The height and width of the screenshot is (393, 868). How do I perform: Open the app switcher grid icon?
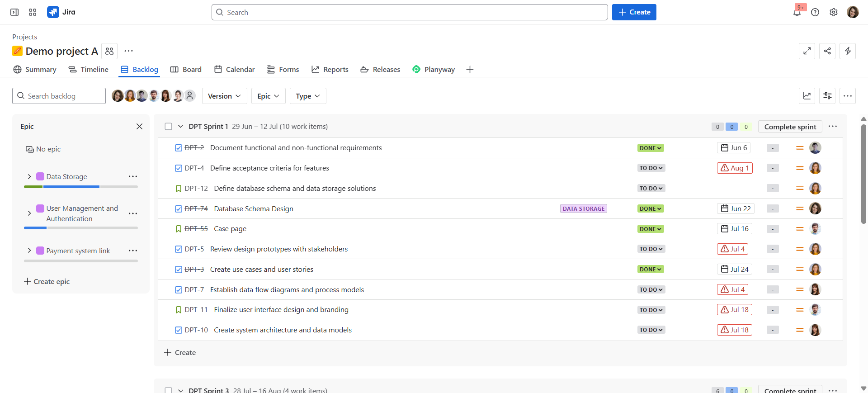[x=33, y=12]
